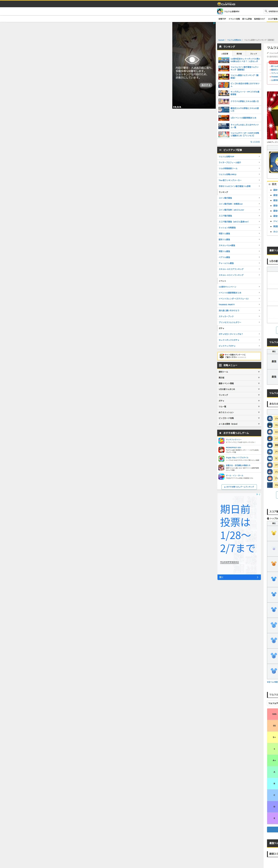The image size is (278, 868).
Task: Open the おすすめ暇つぶしゲームランキング button
Action: [239, 487]
